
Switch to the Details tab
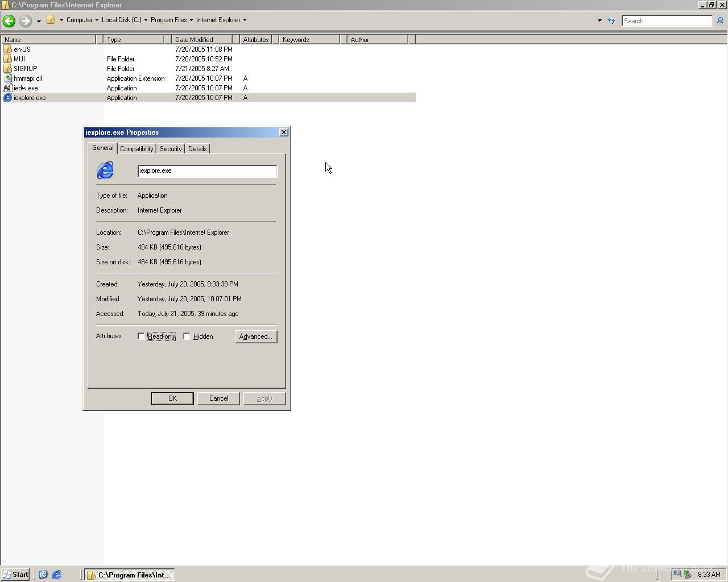tap(197, 149)
